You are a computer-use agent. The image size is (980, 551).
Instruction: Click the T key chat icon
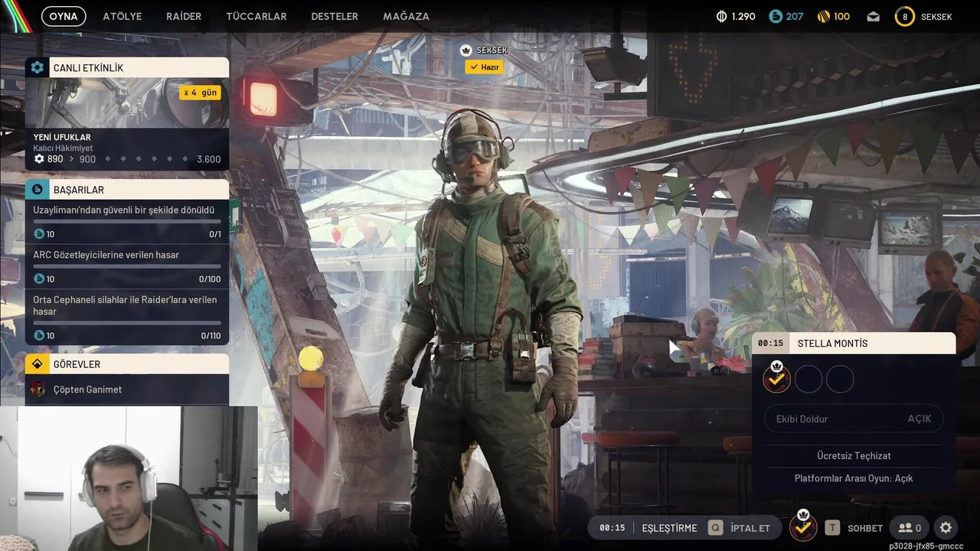pos(832,528)
